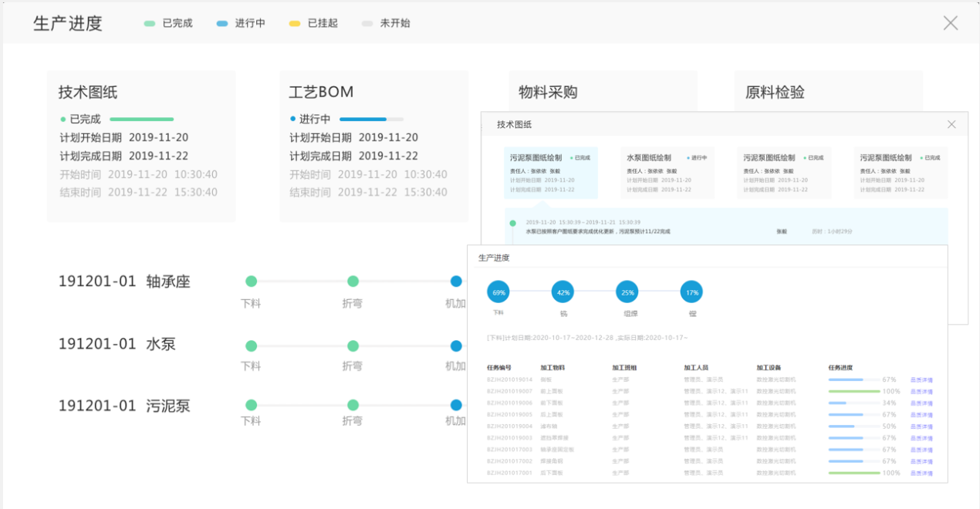Click the 进行中 blue legend indicator
This screenshot has width=980, height=509.
[222, 24]
